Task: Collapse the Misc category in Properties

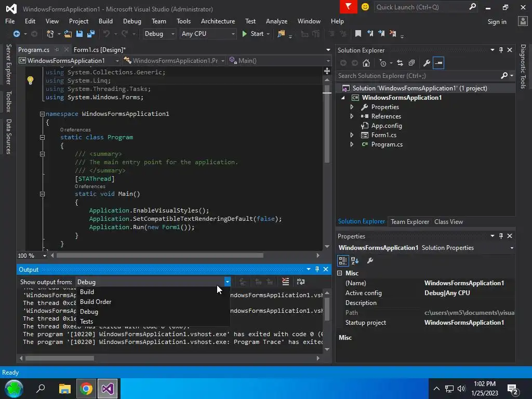Action: pos(340,273)
